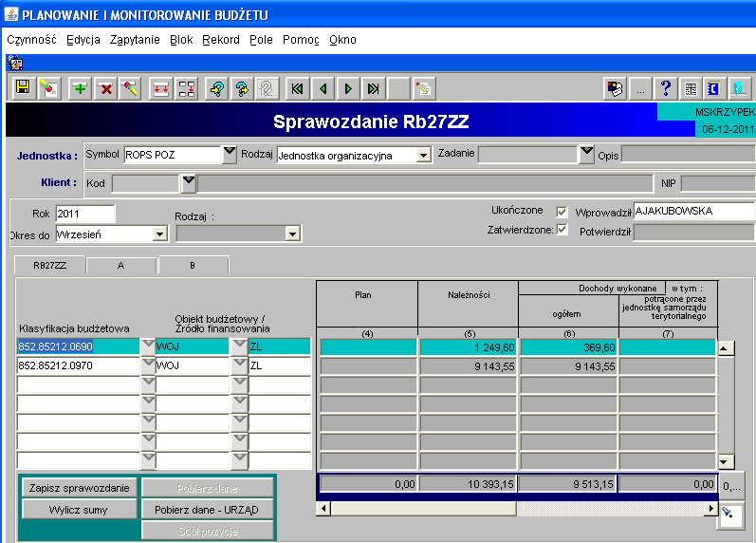Open the Rekord menu
Image resolution: width=756 pixels, height=543 pixels.
(221, 40)
